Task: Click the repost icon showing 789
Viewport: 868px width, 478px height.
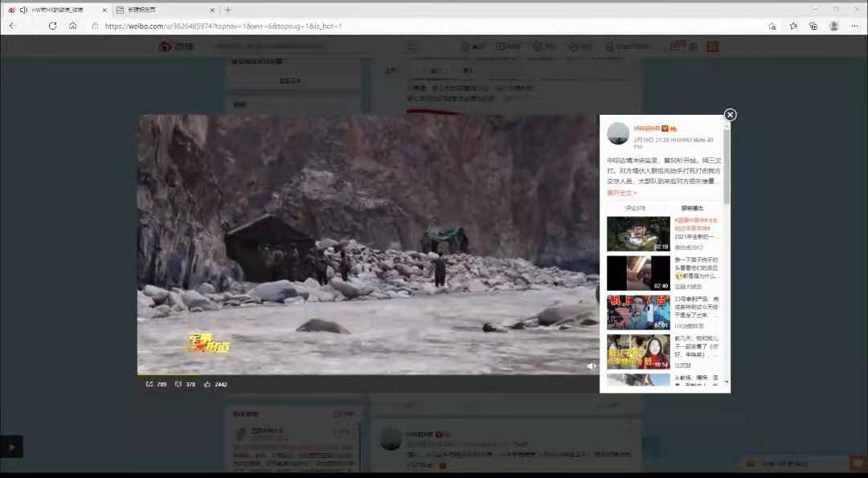Action: click(149, 384)
